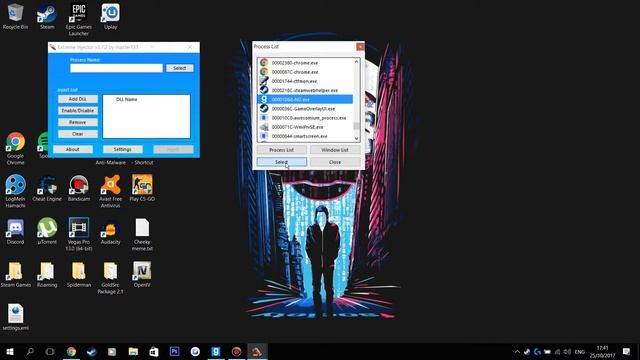Open the OpenIV desktop shortcut
This screenshot has height=360, width=640.
tap(142, 274)
